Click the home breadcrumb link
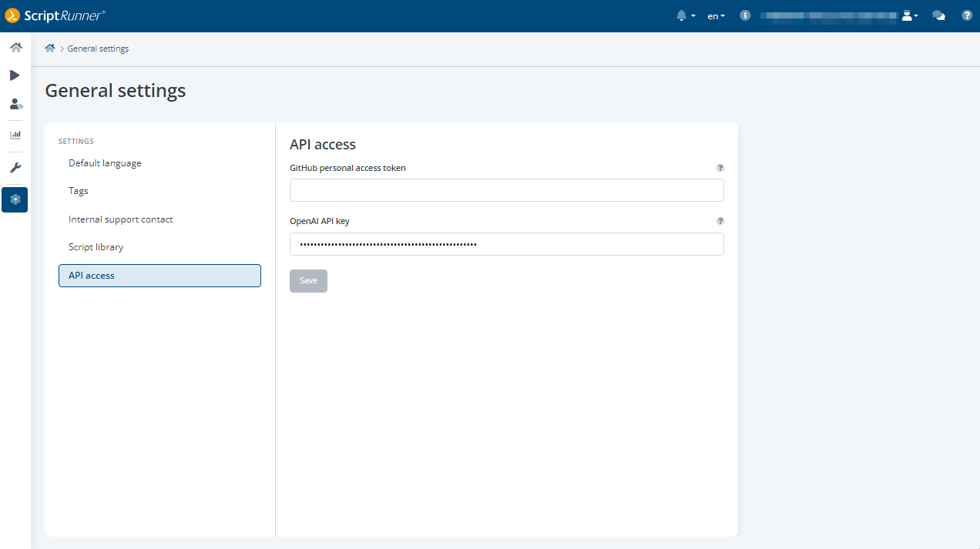The width and height of the screenshot is (980, 549). coord(50,49)
